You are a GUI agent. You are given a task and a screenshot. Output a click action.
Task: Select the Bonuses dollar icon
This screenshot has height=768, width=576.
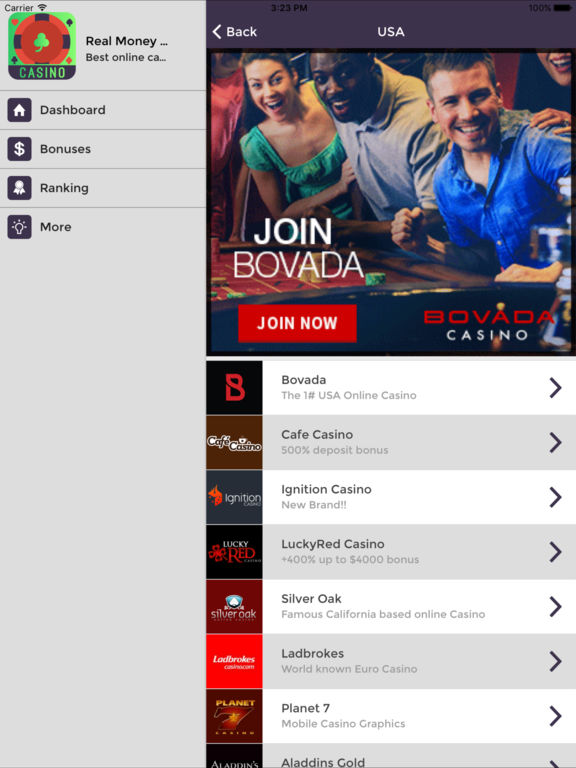(20, 149)
